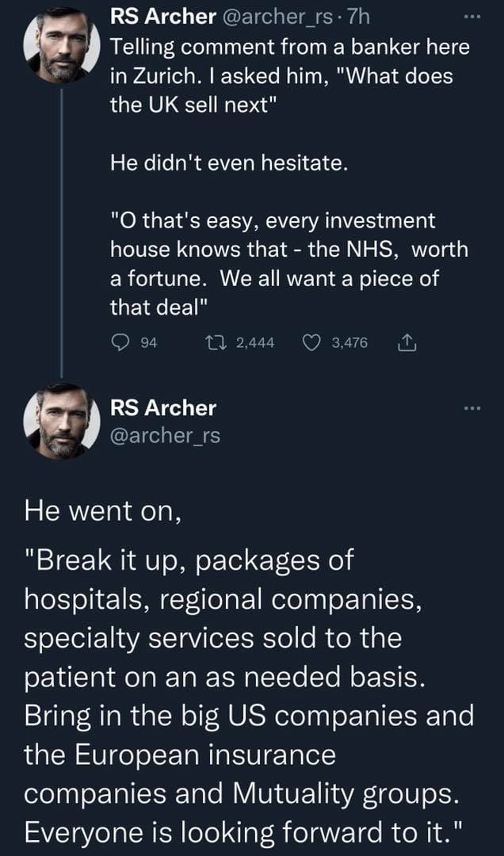Click the "He didn't even hesitate." line
This screenshot has height=856, width=504.
[228, 164]
